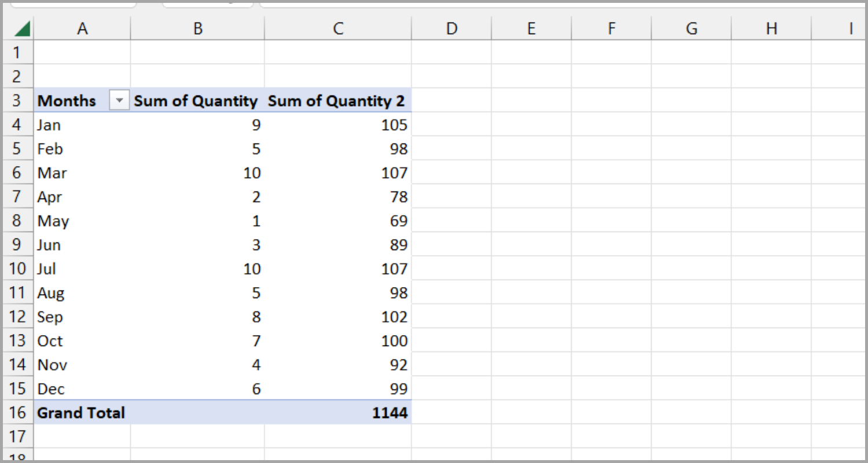This screenshot has width=868, height=463.
Task: Select the Grand Total cell
Action: point(81,413)
